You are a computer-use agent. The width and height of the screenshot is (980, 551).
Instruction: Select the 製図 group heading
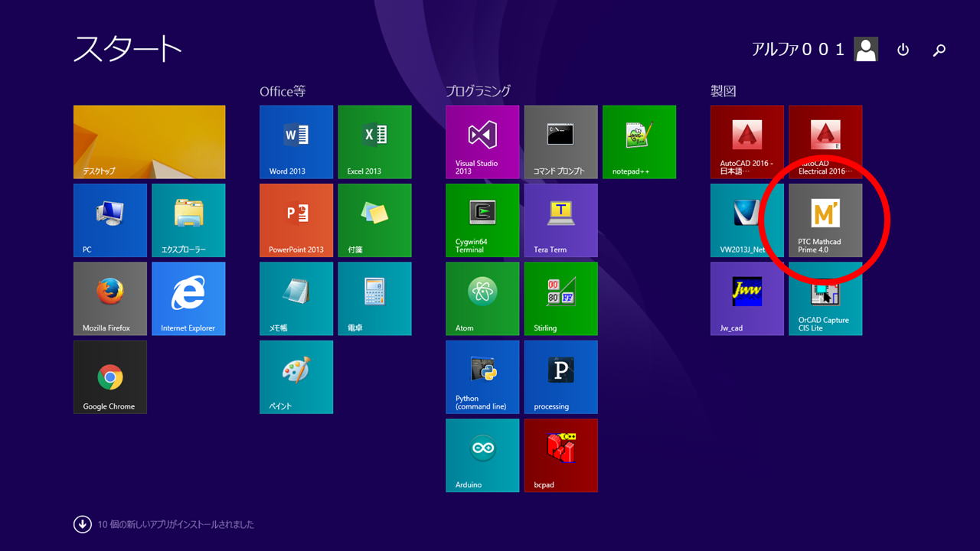[724, 91]
